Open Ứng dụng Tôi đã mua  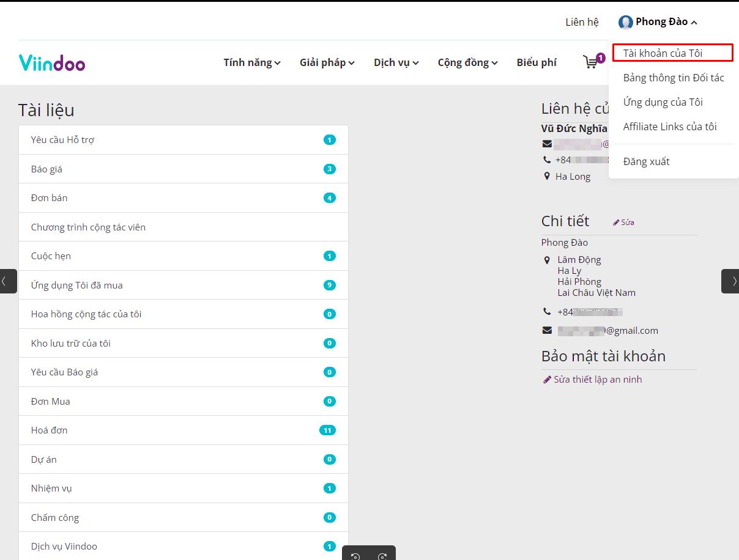tap(184, 285)
